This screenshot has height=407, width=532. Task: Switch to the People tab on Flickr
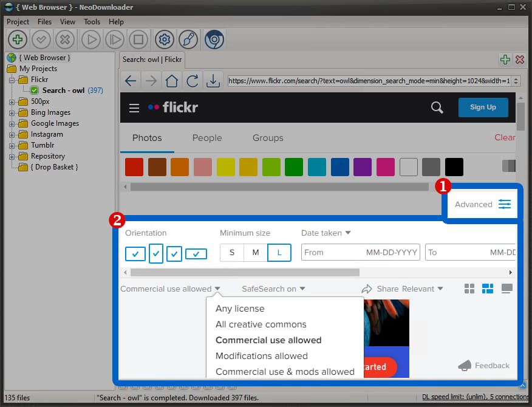[206, 138]
